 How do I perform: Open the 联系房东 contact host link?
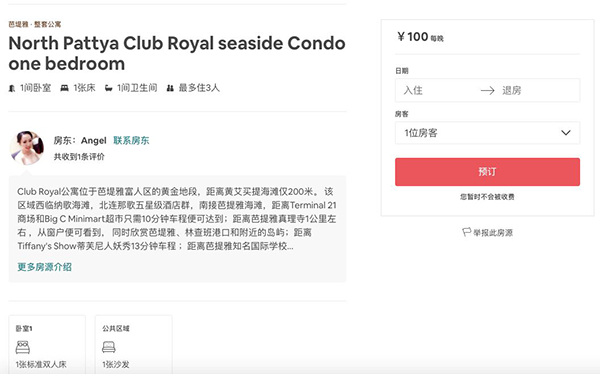coord(131,140)
